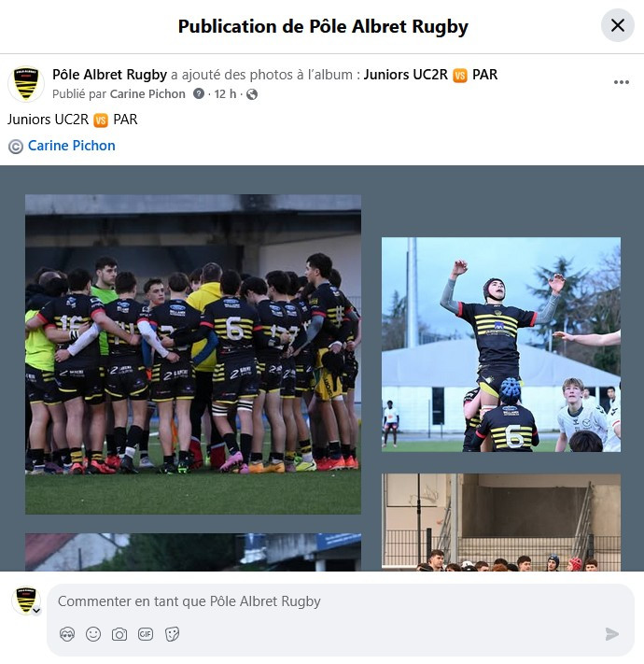Open the blue Carine Pichon copyright credit

pyautogui.click(x=71, y=146)
